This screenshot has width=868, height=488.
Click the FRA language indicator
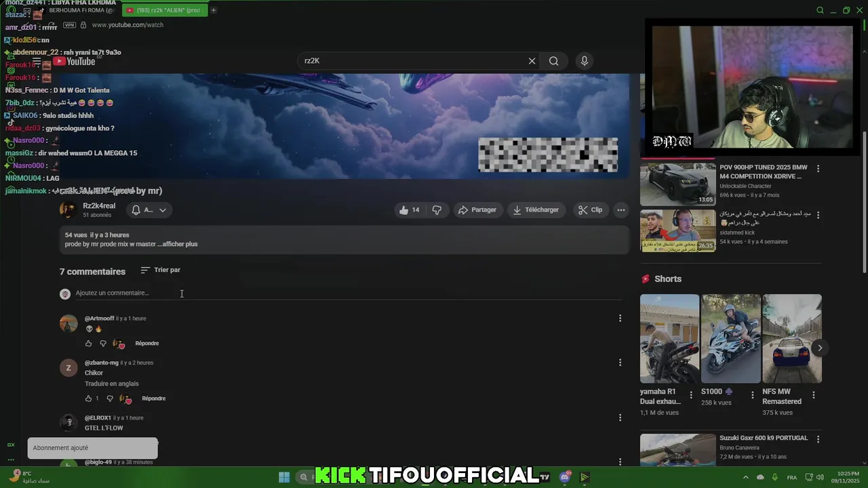pos(791,478)
